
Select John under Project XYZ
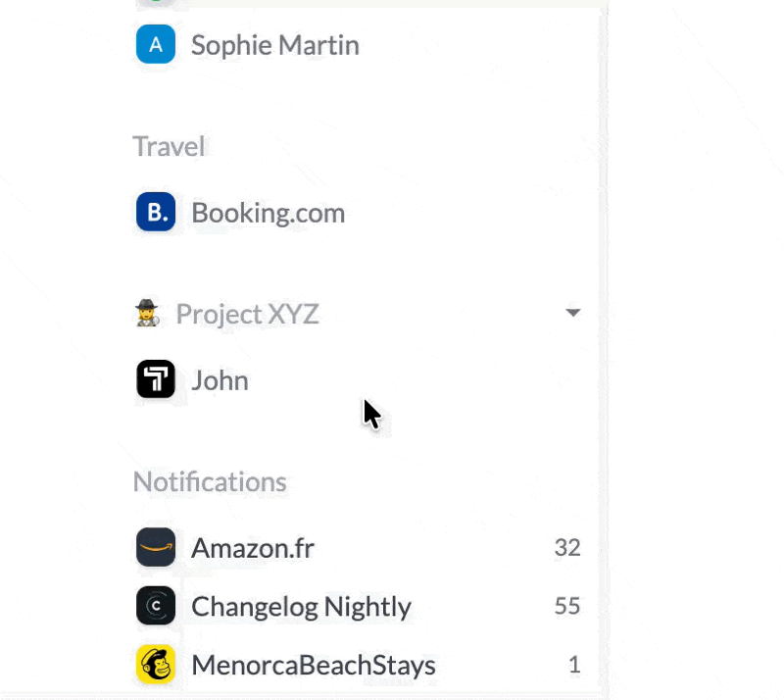point(220,379)
